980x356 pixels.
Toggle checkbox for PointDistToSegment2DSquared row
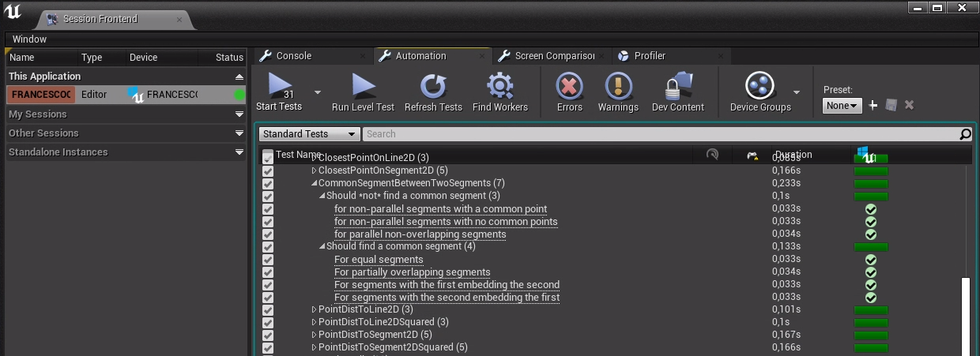[268, 348]
